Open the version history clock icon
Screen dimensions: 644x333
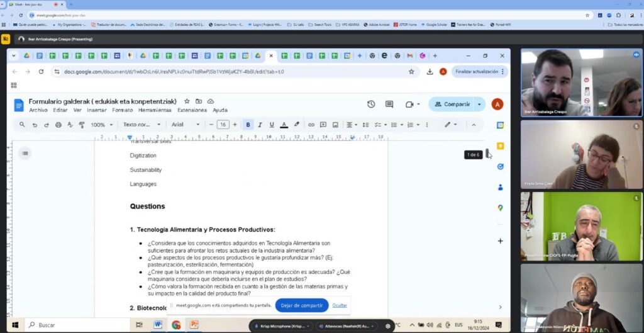[371, 104]
